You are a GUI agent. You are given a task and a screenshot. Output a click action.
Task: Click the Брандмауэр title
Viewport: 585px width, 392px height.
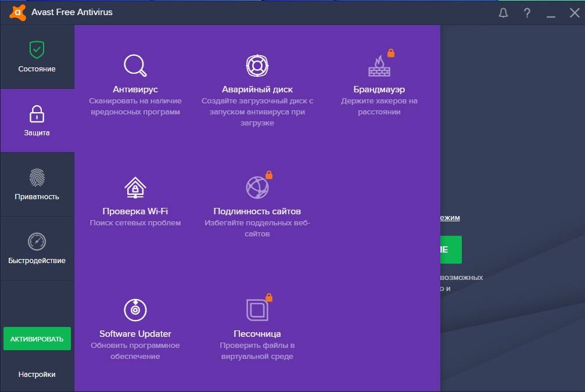coord(379,89)
